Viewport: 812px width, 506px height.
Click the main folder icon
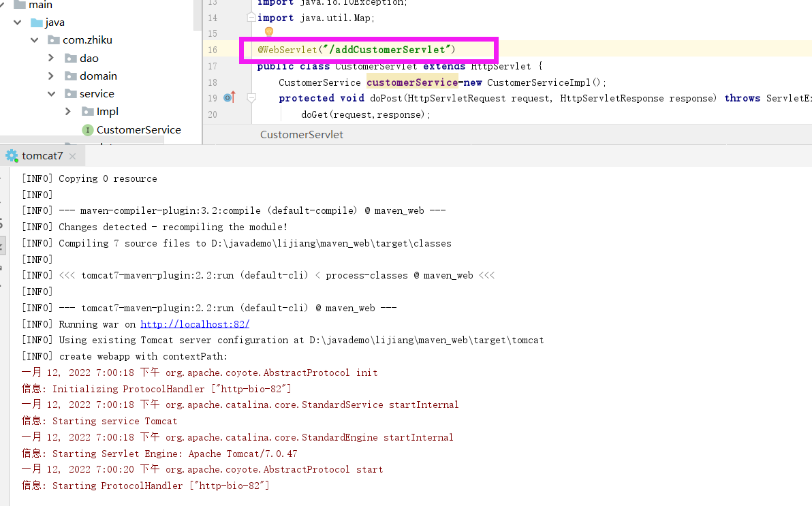pyautogui.click(x=20, y=5)
